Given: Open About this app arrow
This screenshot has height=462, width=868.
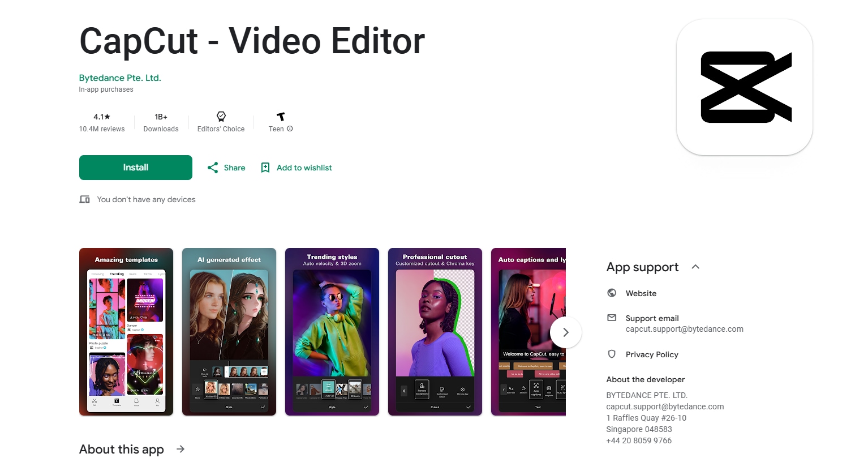Looking at the screenshot, I should 181,449.
